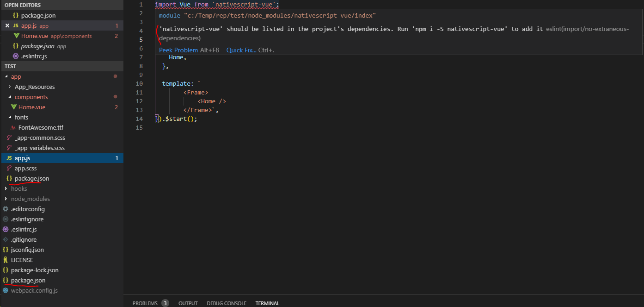The image size is (644, 307).
Task: Click the JSON icon of the root package.json below package-lock.json
Action: [6, 281]
